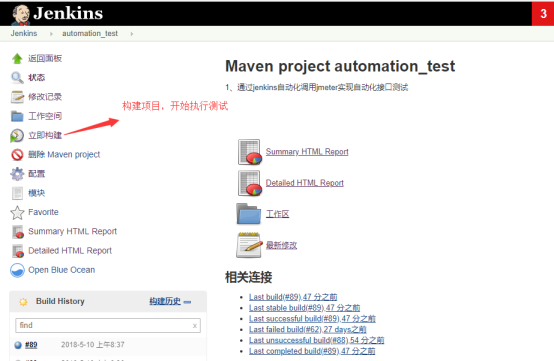
Task: Click the Favorite star icon
Action: click(x=17, y=212)
